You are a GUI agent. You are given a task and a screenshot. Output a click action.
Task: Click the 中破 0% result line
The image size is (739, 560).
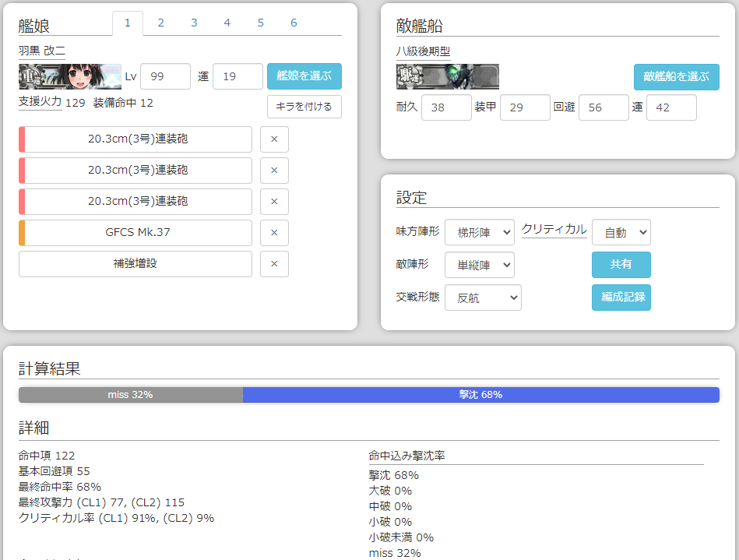(390, 506)
